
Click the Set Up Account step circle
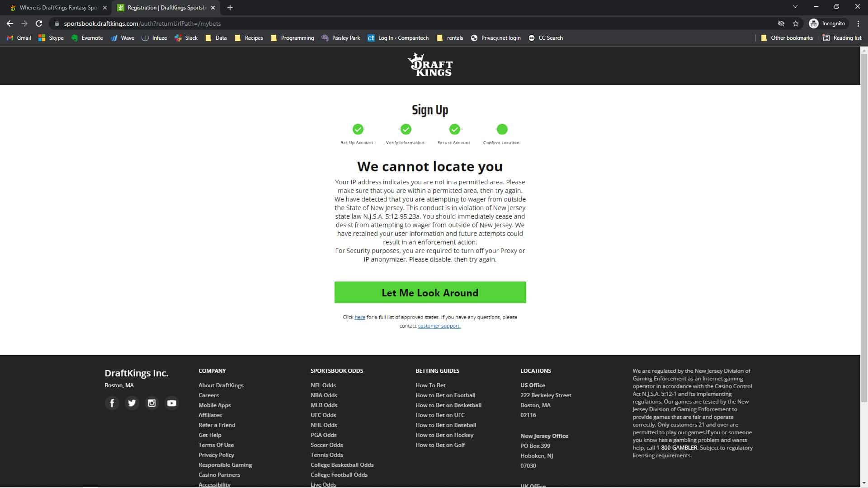click(358, 130)
